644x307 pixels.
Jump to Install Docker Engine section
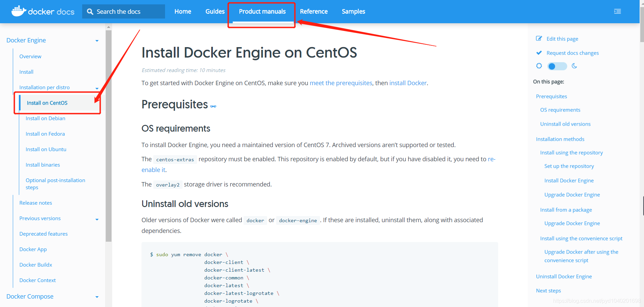pos(569,180)
